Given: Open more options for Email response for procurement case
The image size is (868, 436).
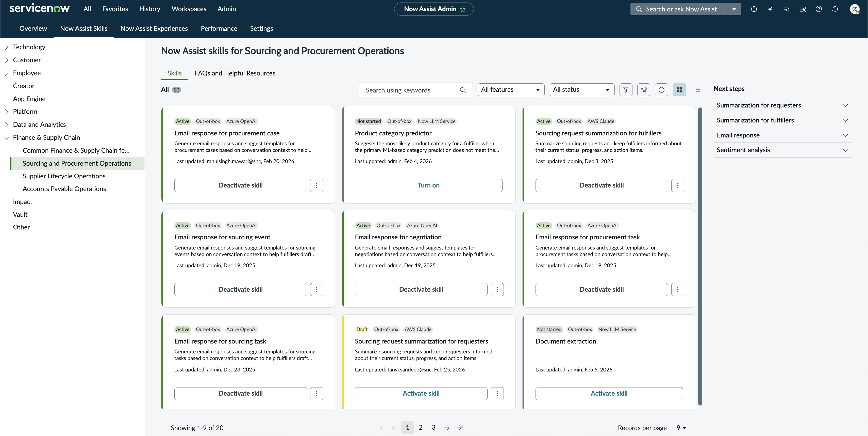Looking at the screenshot, I should click(x=316, y=185).
